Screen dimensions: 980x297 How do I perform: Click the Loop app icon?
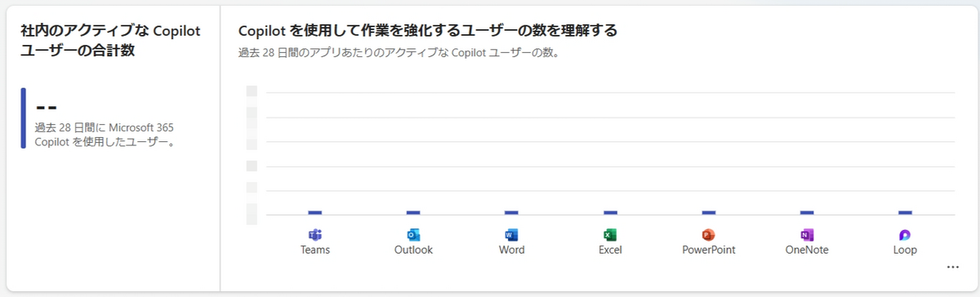[905, 235]
